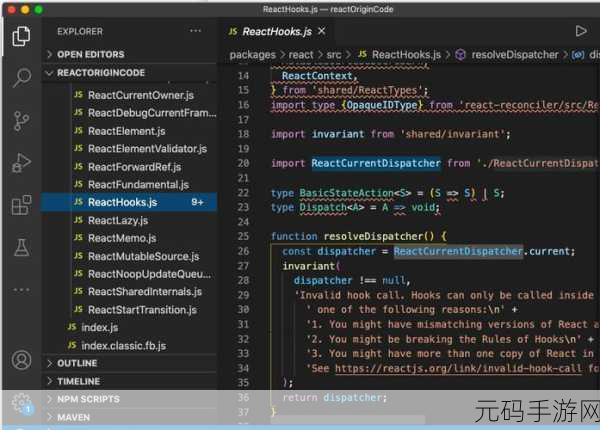Click the BasicStateAction type name
Viewport: 600px width, 430px height.
[x=346, y=193]
